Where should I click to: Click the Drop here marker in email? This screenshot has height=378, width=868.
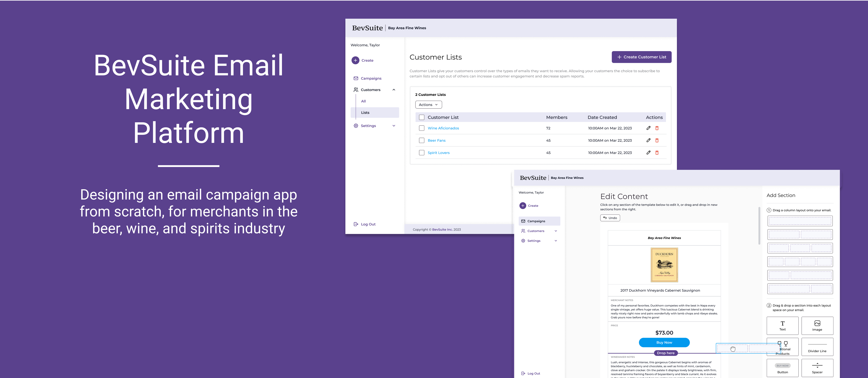(x=666, y=353)
